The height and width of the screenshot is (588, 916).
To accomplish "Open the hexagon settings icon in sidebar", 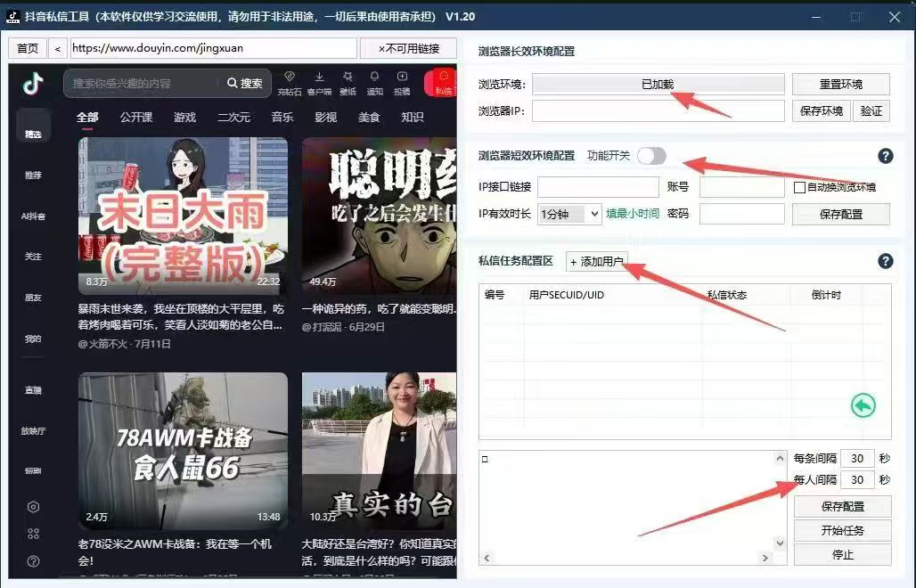I will coord(33,507).
